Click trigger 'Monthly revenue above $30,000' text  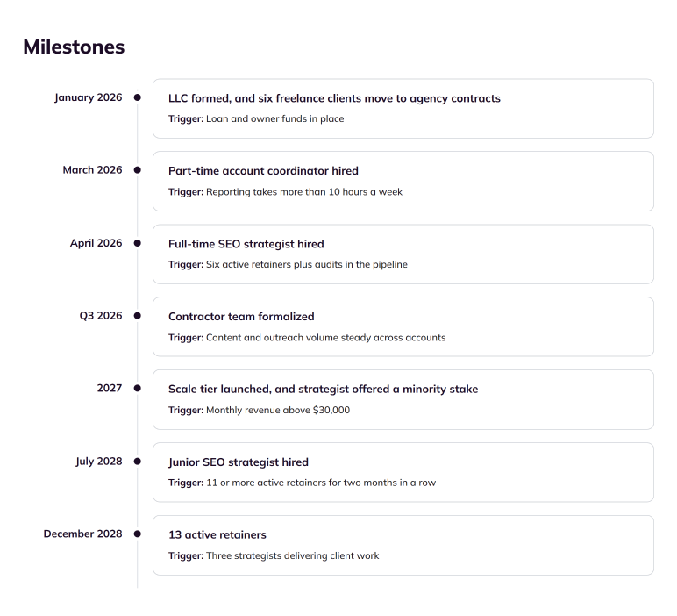[278, 410]
